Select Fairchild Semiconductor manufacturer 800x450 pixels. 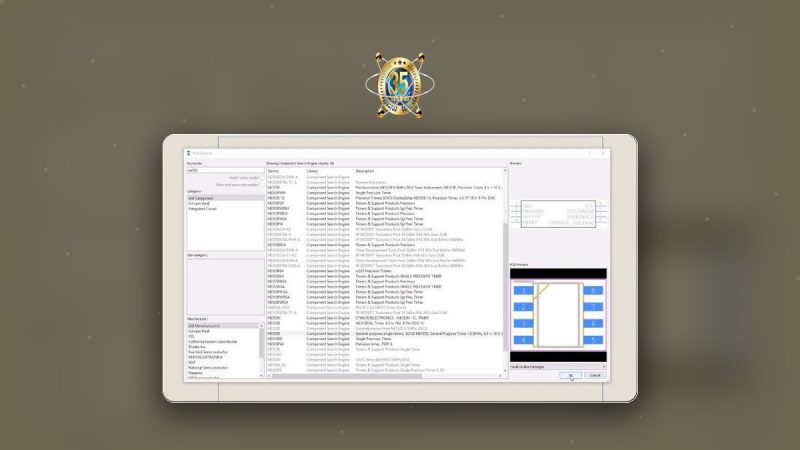pos(208,352)
